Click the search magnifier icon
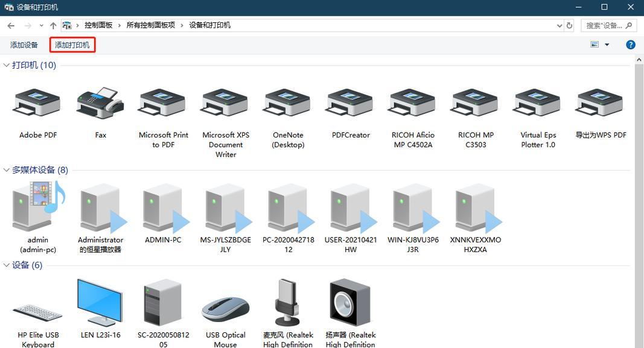Screen dimensions: 644x348 pos(628,25)
